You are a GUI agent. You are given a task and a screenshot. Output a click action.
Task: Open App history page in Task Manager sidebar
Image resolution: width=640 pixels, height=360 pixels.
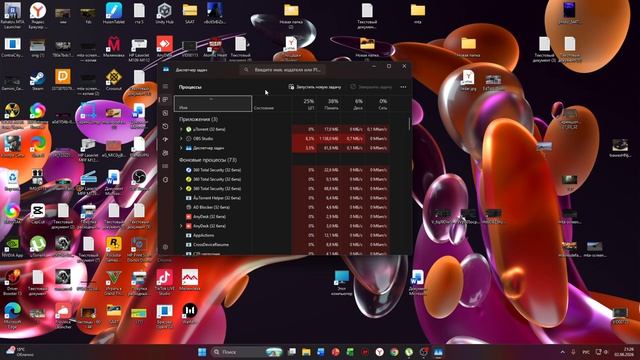click(x=165, y=127)
